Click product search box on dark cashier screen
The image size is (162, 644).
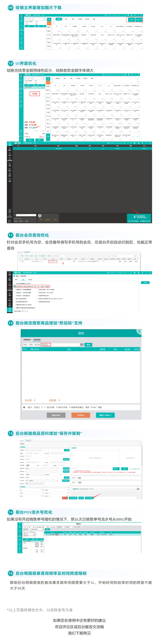(26, 215)
